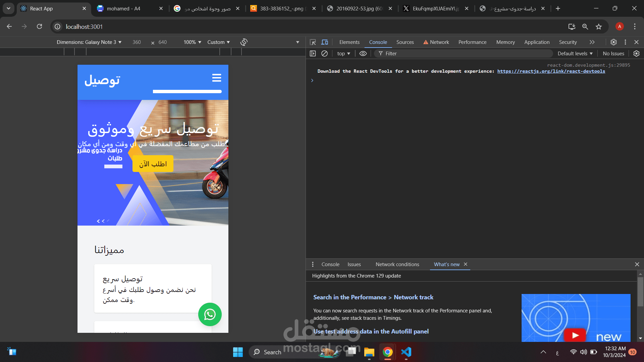Open the Dimensions device dropdown
The height and width of the screenshot is (362, 644).
[89, 42]
